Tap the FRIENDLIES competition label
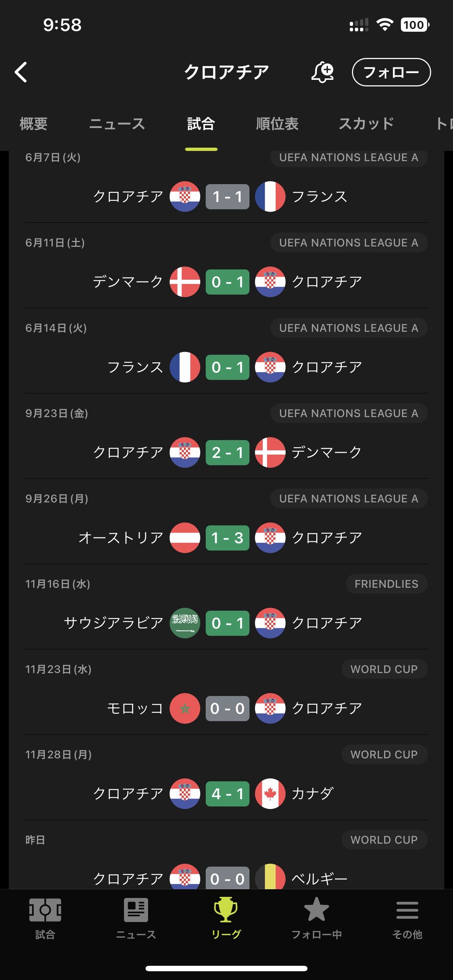 [x=386, y=584]
